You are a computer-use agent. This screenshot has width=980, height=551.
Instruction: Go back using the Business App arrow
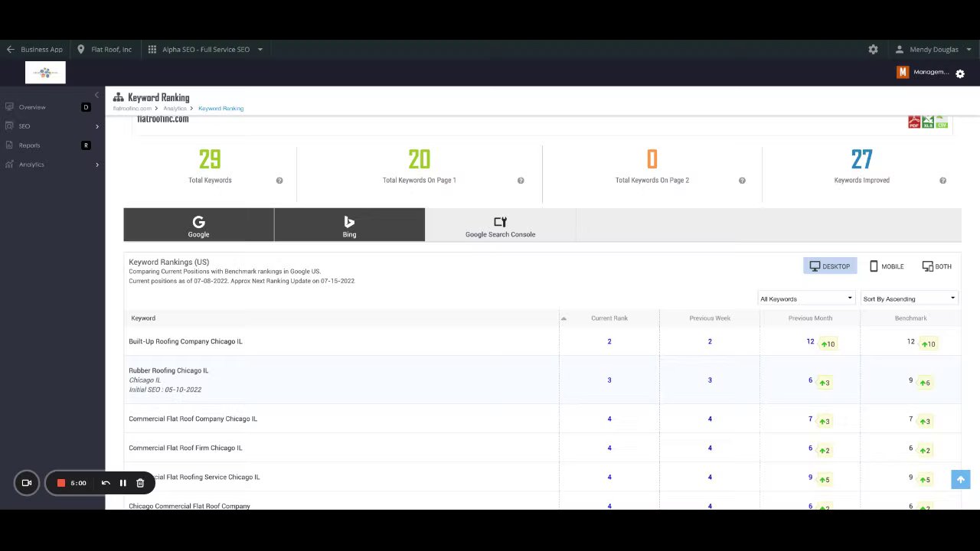10,49
